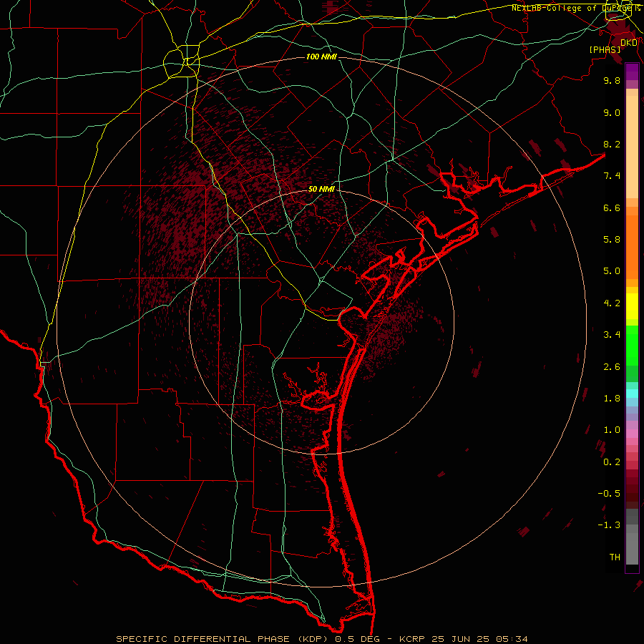Click the 100 NMI range ring label
The image size is (644, 644).
pyautogui.click(x=321, y=57)
